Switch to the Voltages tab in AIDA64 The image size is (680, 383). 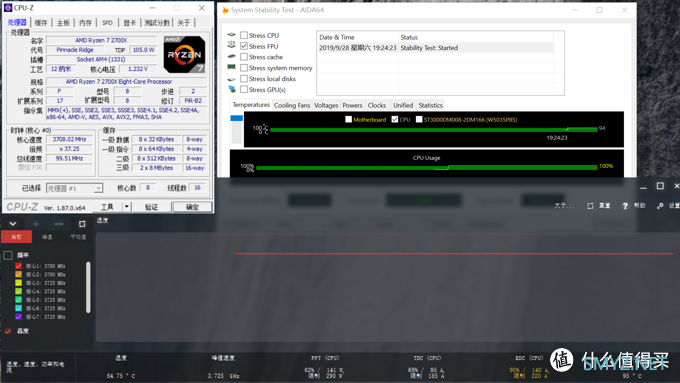[x=326, y=105]
